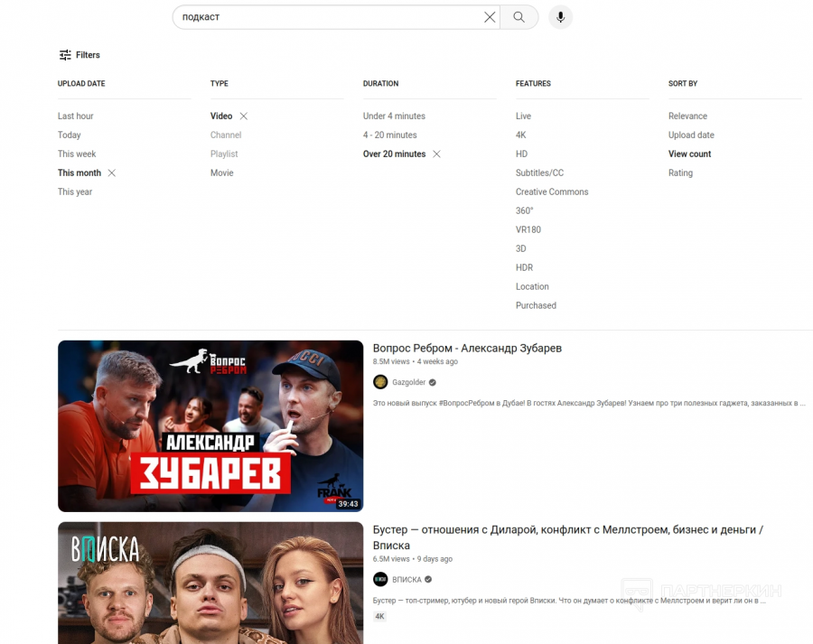Click the UPLOAD DATE column header
The image size is (813, 644).
click(x=81, y=83)
